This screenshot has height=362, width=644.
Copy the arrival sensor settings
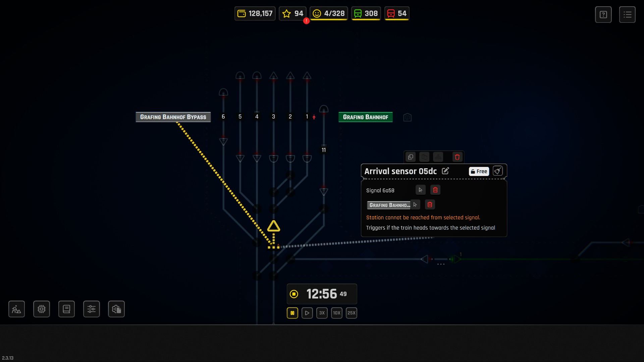coord(411,157)
